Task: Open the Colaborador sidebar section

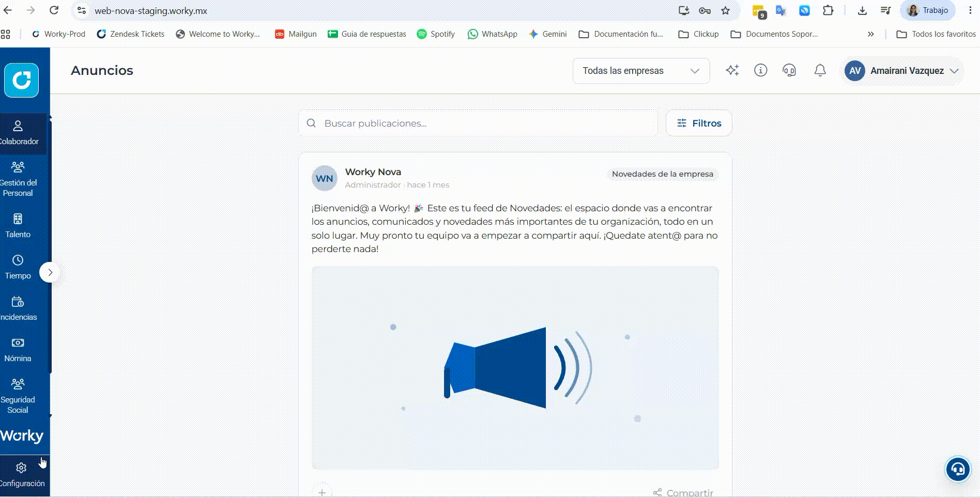Action: [19, 133]
